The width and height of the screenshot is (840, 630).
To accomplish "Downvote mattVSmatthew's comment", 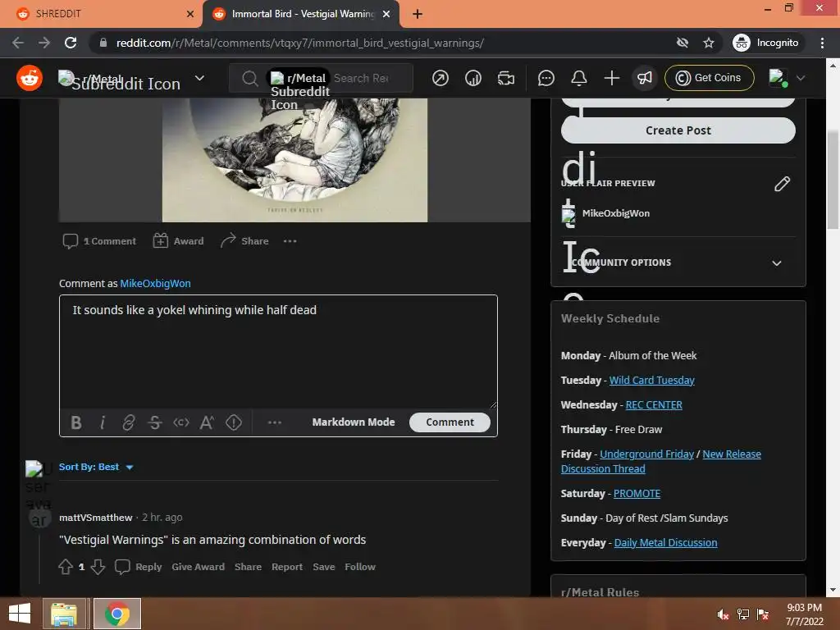I will pos(98,567).
